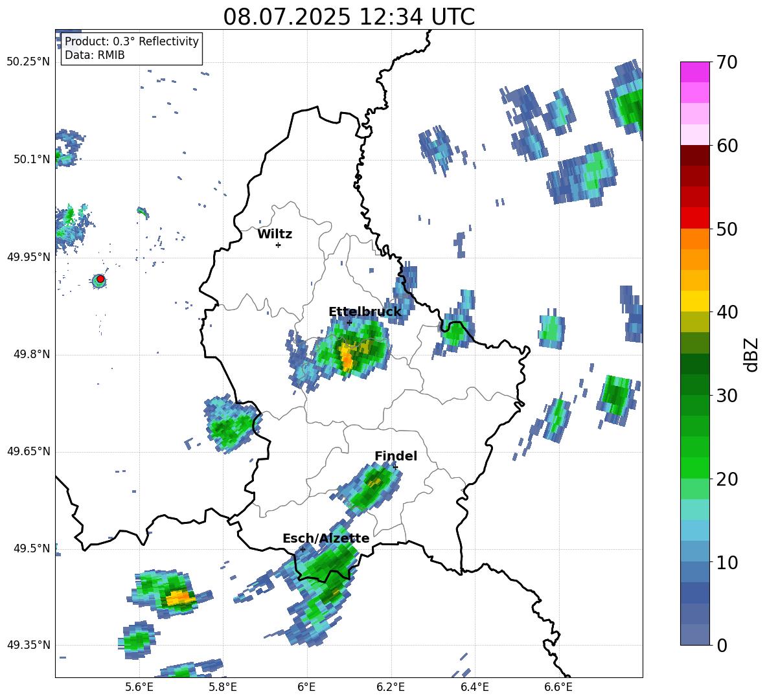This screenshot has height=700, width=767.
Task: Select the Wiltz city label
Action: point(275,234)
